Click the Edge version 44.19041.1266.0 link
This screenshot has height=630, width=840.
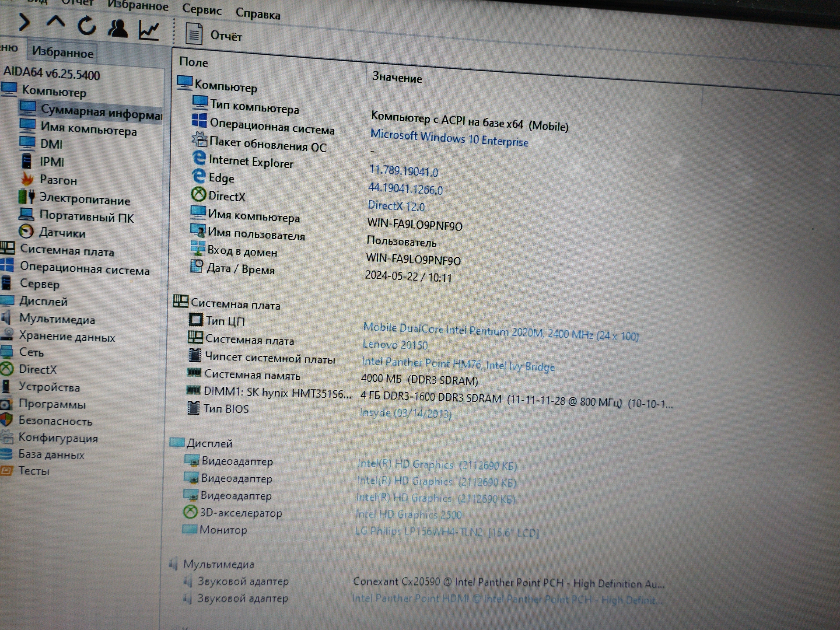[x=406, y=189]
